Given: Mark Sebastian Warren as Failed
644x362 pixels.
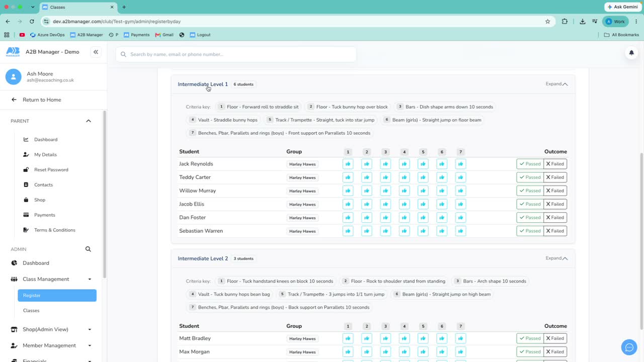Looking at the screenshot, I should (555, 231).
